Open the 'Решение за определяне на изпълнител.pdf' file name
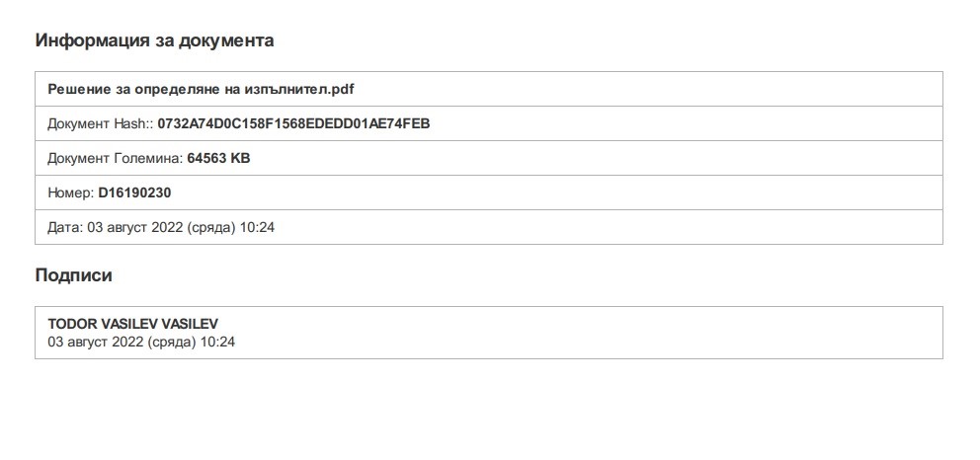Screen dimensions: 980x460 point(201,89)
